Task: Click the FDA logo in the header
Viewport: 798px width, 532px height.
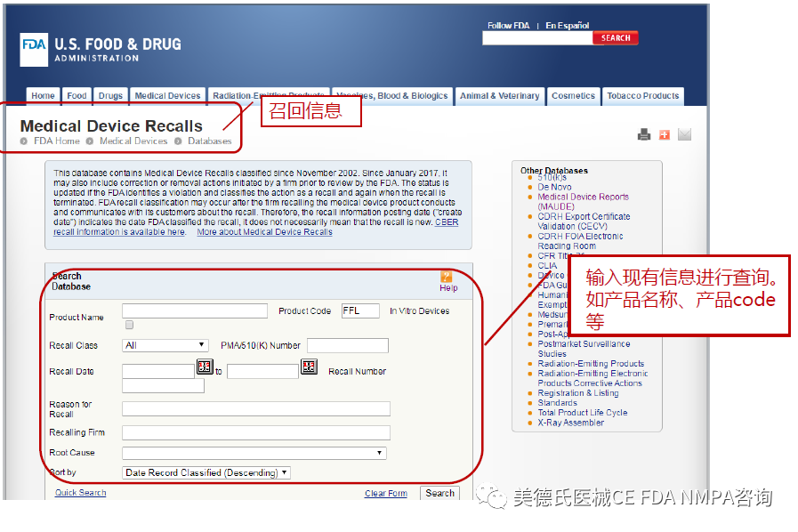Action: (34, 50)
